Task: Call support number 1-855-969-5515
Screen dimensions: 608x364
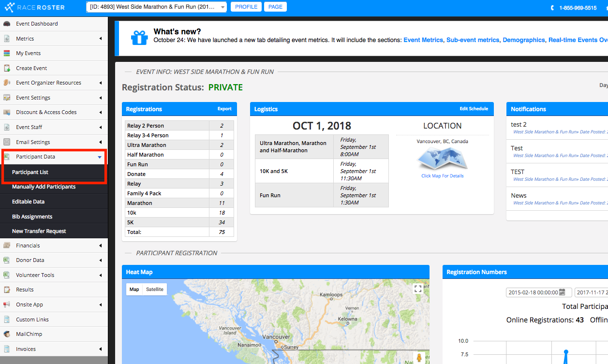Action: [x=578, y=8]
